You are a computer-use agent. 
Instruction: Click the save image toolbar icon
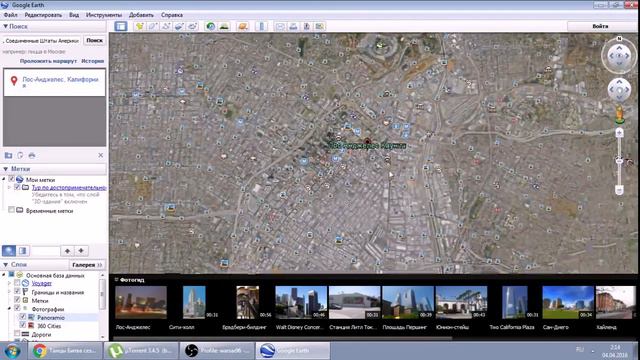click(307, 26)
